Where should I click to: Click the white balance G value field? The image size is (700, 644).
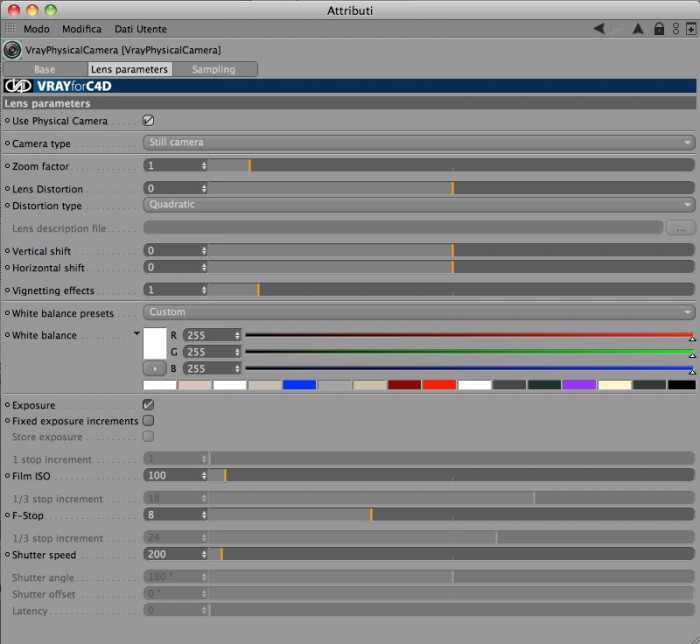[208, 352]
